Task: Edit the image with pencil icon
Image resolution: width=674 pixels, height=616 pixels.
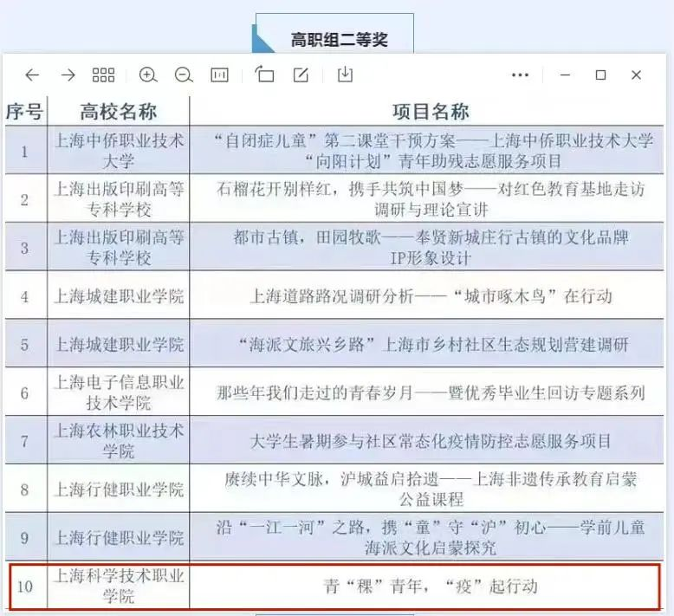Action: [301, 75]
